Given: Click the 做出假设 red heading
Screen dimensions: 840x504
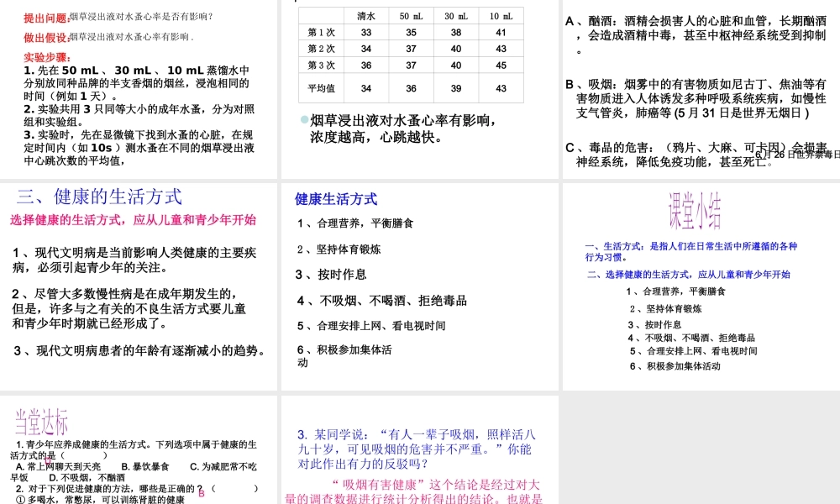Looking at the screenshot, I should pyautogui.click(x=46, y=38).
